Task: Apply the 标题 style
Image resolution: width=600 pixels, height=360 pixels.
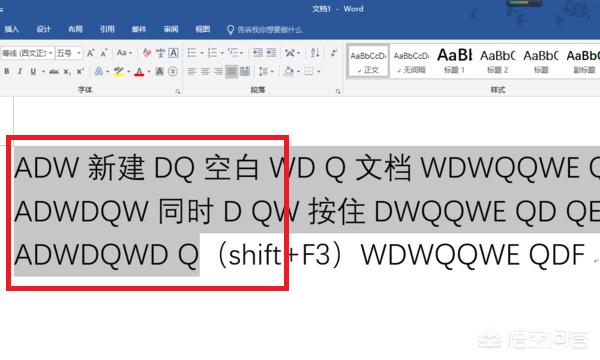Action: 541,62
